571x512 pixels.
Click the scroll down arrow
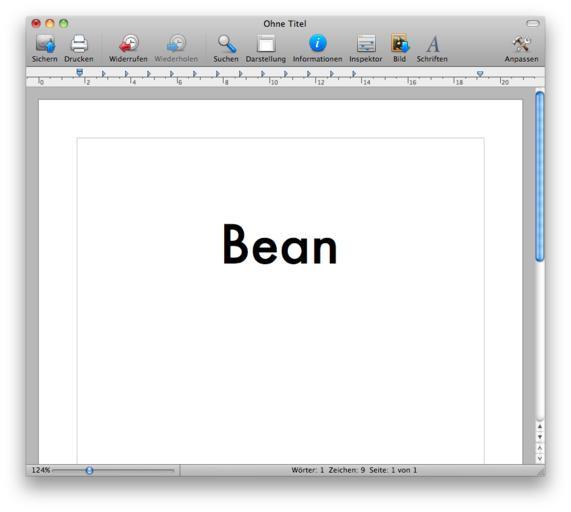point(540,437)
